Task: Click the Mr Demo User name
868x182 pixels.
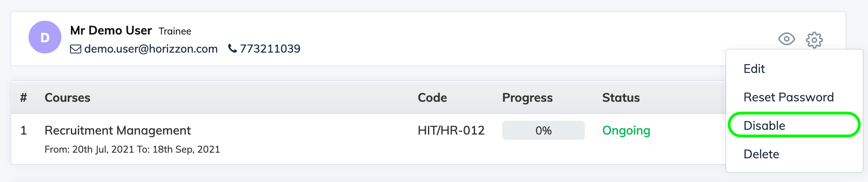Action: coord(111,31)
